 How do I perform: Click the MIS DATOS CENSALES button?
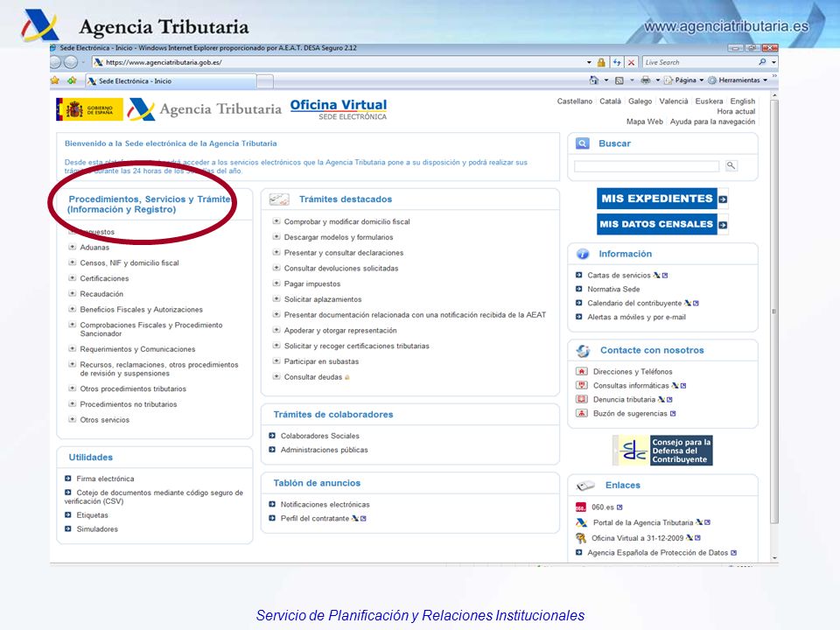662,224
